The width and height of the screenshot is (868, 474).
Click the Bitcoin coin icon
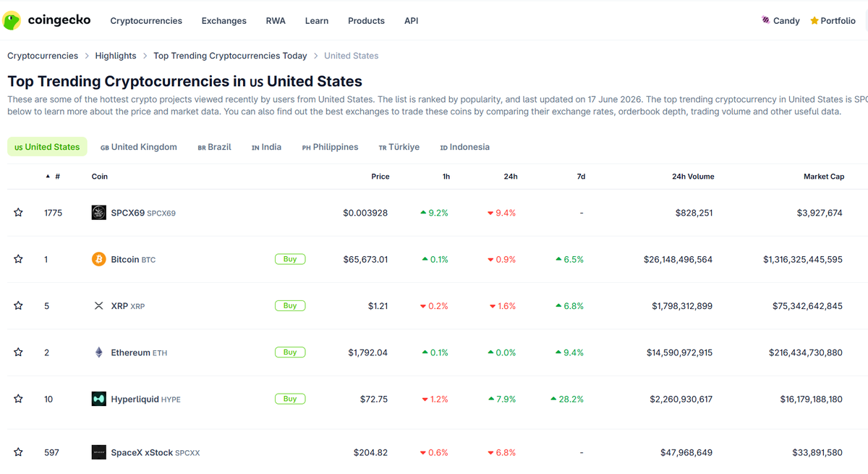pyautogui.click(x=99, y=259)
